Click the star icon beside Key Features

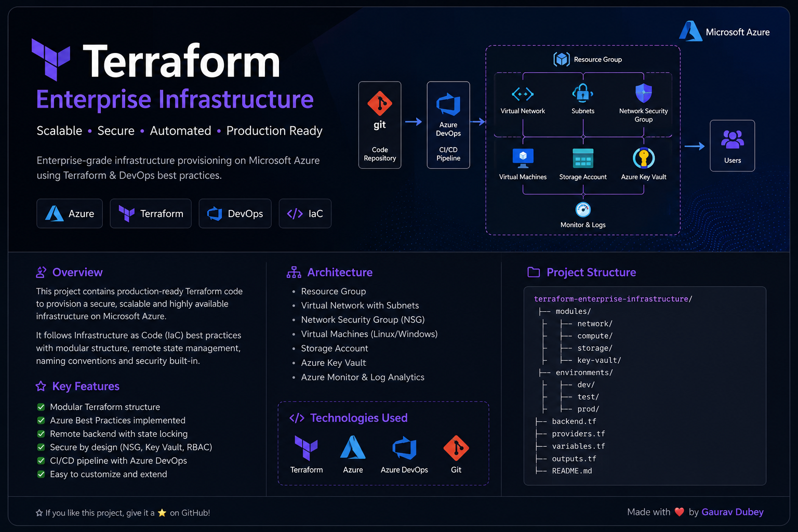41,386
